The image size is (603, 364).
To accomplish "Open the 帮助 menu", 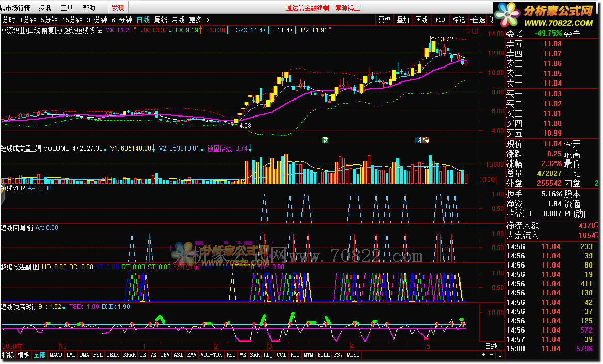I will (89, 8).
